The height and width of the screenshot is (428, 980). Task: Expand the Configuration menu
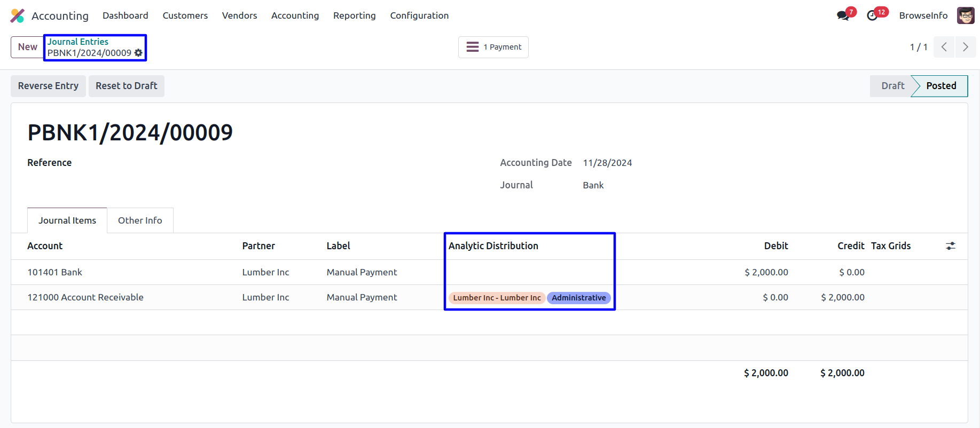[x=419, y=15]
